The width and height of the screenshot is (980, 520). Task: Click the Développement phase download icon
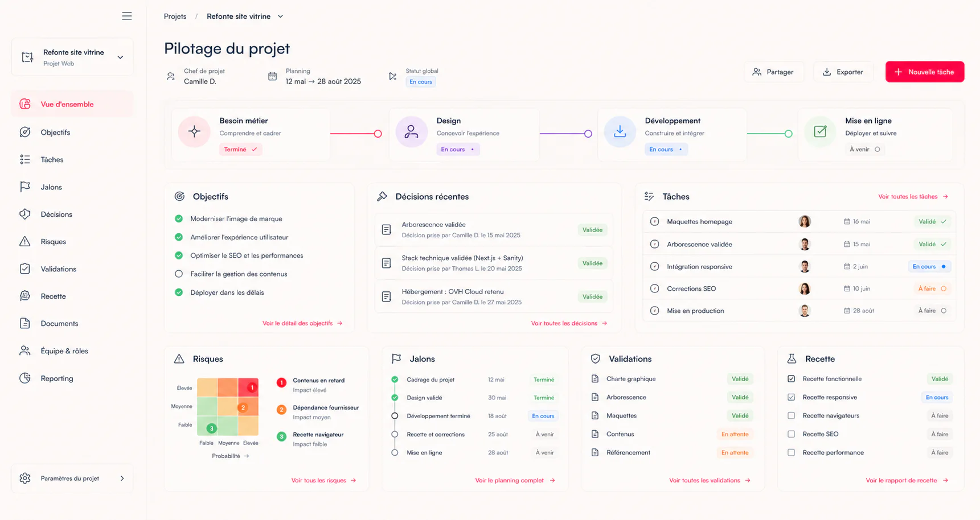(620, 131)
